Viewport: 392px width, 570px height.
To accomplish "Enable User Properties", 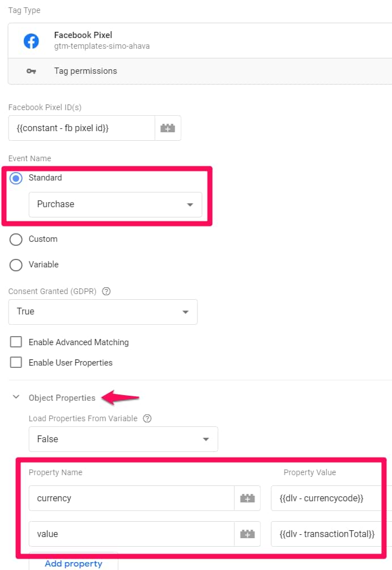I will point(16,362).
